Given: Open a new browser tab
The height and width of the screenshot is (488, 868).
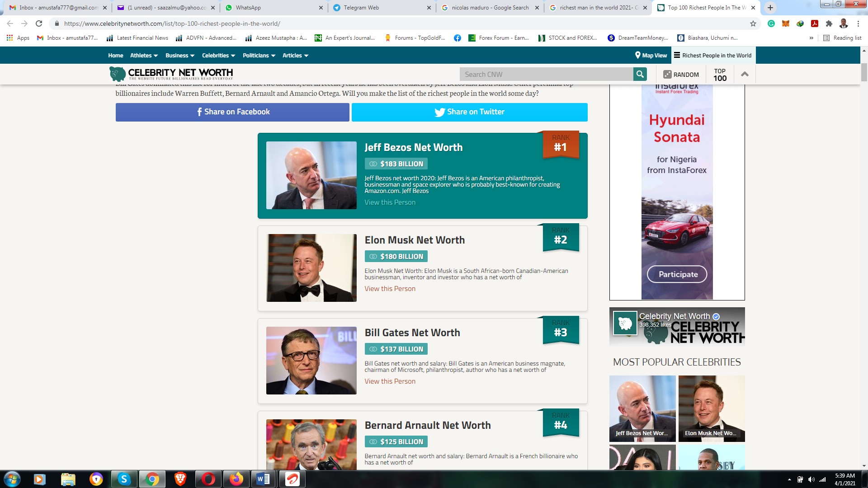Looking at the screenshot, I should (770, 8).
